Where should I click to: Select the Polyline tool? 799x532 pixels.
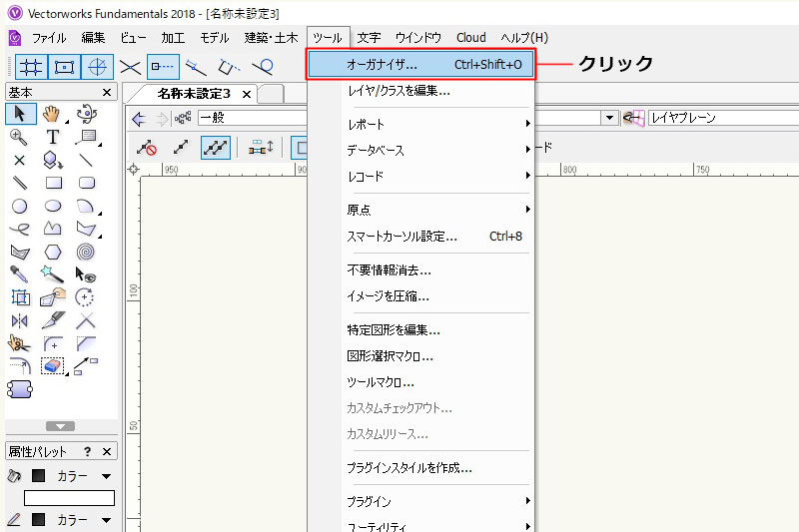[53, 229]
